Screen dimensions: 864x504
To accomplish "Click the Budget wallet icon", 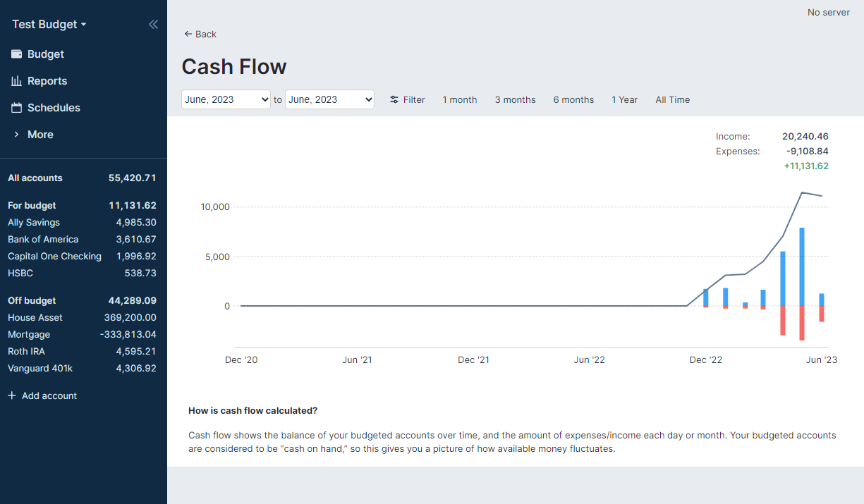I will (16, 54).
